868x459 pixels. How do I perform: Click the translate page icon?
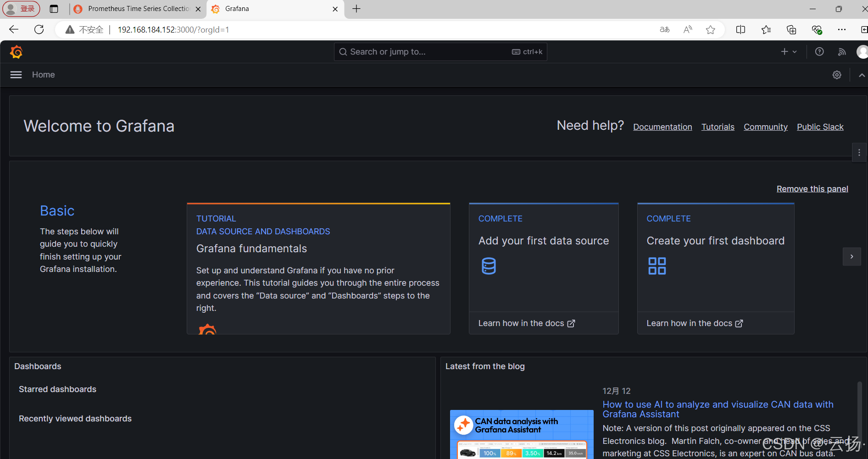coord(665,30)
